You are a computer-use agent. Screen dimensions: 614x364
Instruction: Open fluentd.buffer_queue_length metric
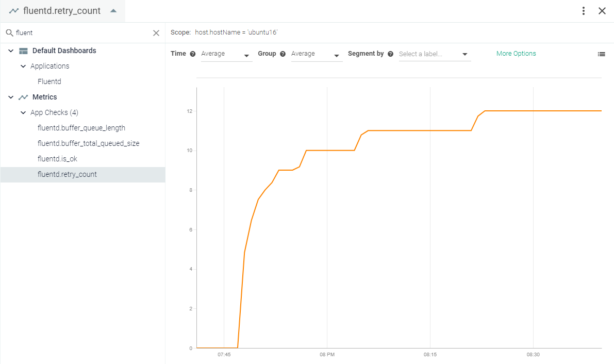81,128
